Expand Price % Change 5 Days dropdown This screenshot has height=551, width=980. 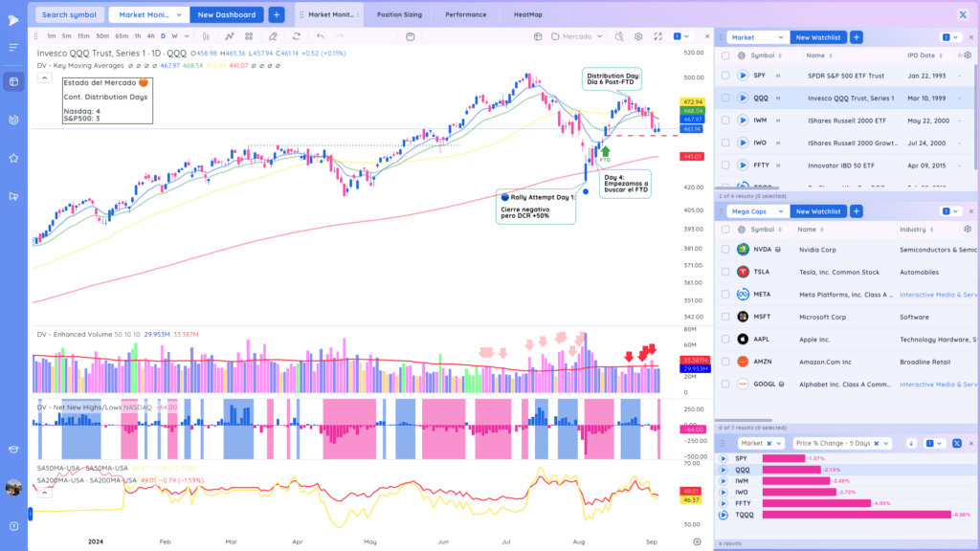pos(841,443)
